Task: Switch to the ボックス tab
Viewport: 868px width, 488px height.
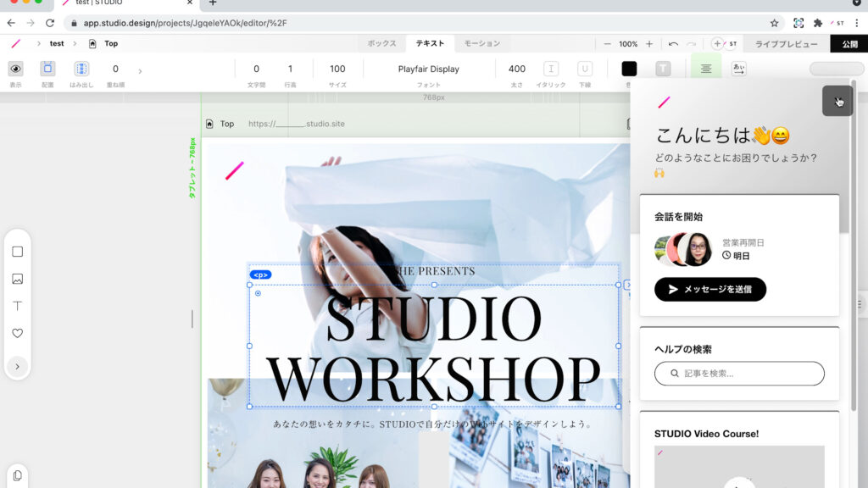Action: (x=381, y=43)
